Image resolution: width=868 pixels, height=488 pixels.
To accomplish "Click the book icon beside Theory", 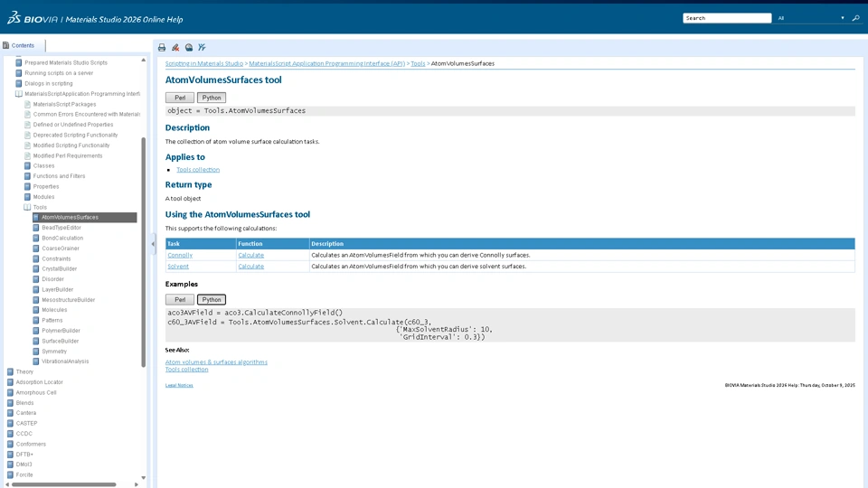I will tap(10, 371).
